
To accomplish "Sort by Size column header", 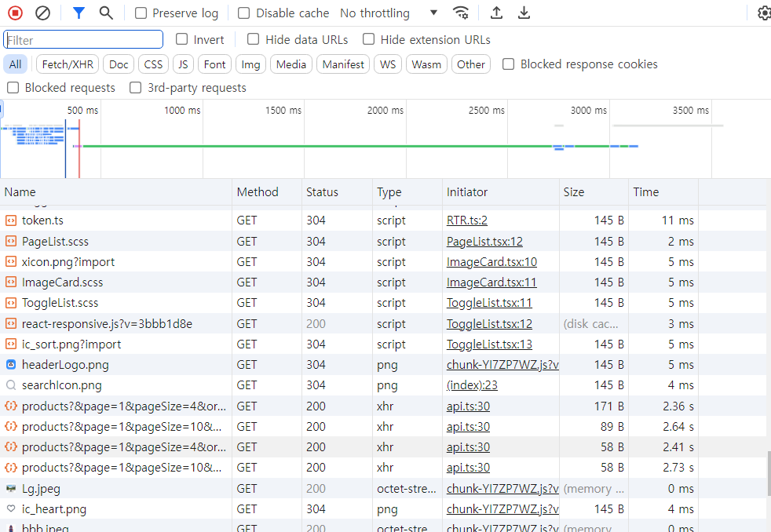I will [594, 192].
